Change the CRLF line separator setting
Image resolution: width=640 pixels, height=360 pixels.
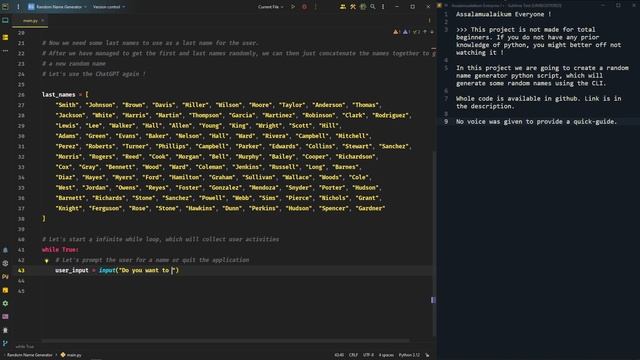pyautogui.click(x=353, y=355)
